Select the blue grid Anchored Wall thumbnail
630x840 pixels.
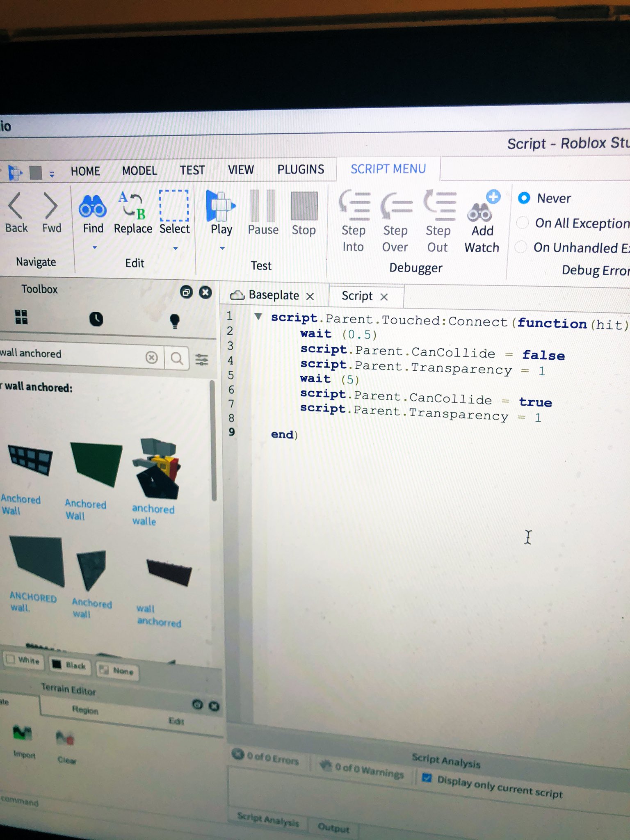[30, 459]
